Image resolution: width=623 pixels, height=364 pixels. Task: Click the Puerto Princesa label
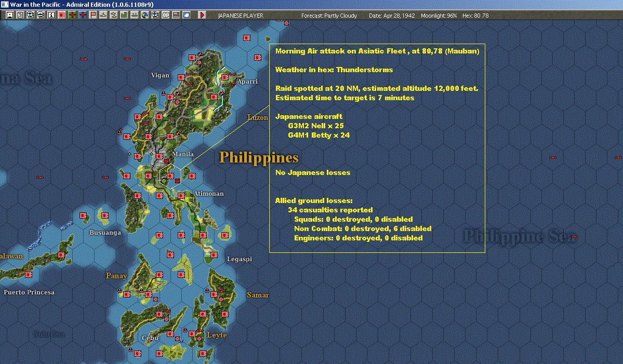29,292
